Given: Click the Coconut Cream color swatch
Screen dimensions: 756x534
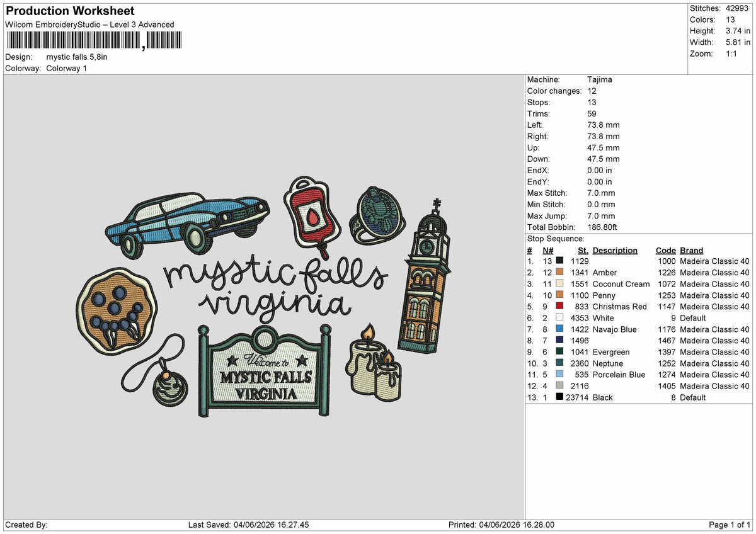Looking at the screenshot, I should (559, 284).
